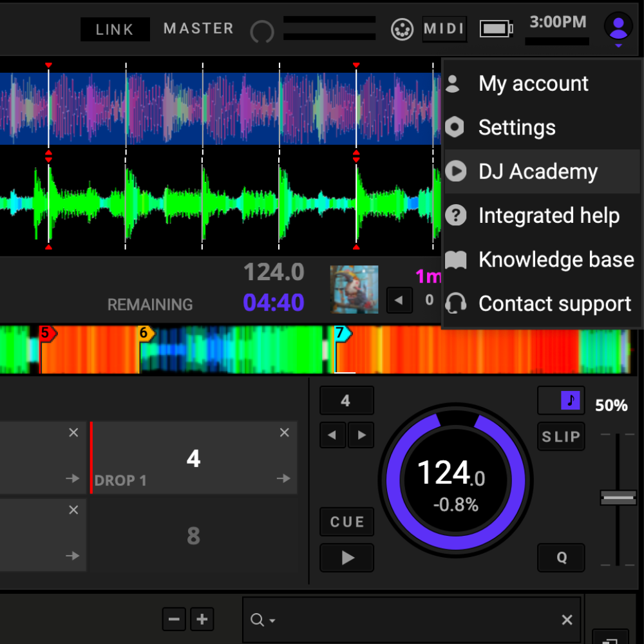Click the pitch fader handle
This screenshot has height=644, width=644.
point(618,497)
